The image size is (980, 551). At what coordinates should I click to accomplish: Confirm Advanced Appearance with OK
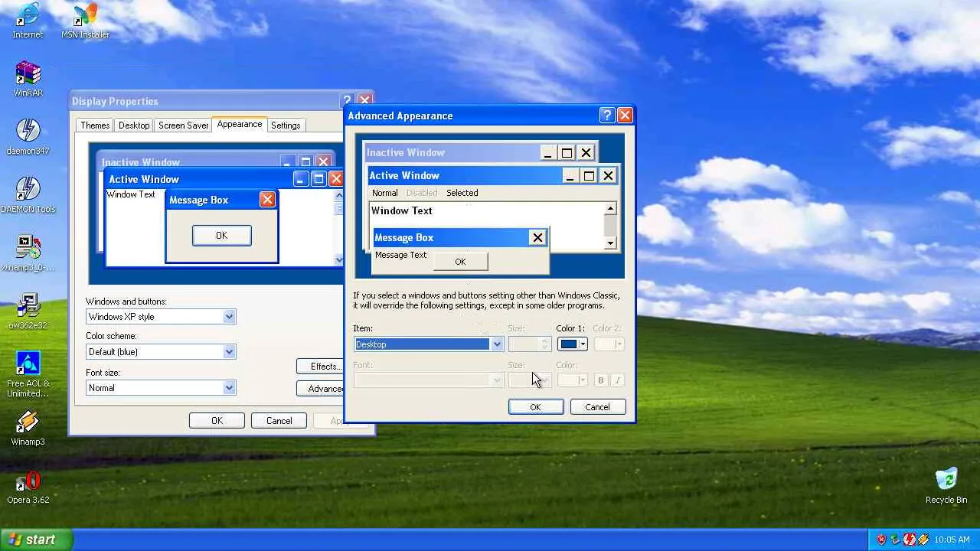(536, 407)
